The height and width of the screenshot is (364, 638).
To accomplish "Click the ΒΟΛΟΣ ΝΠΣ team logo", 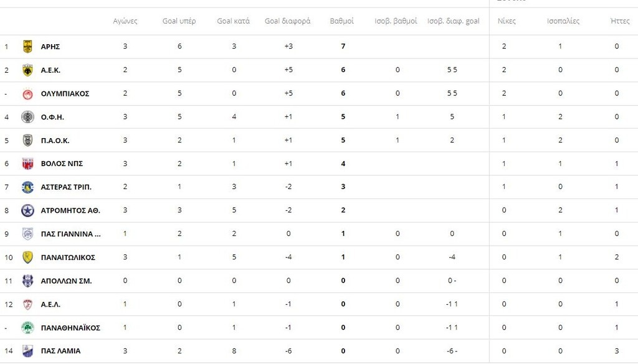I will tap(27, 164).
